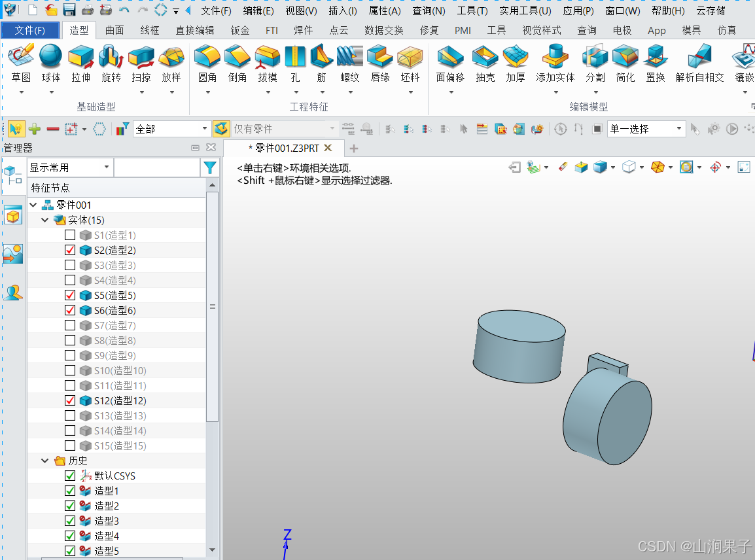Close the 管理器 panel

coord(211,147)
